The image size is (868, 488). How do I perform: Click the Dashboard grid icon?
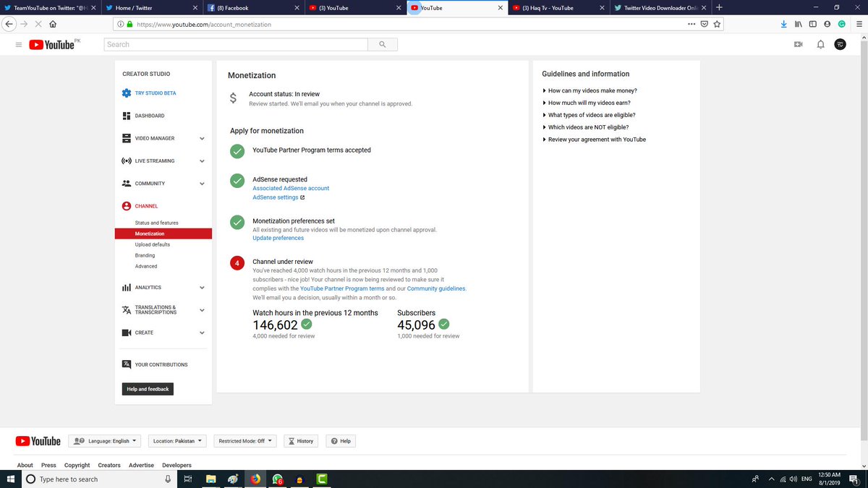pos(127,116)
